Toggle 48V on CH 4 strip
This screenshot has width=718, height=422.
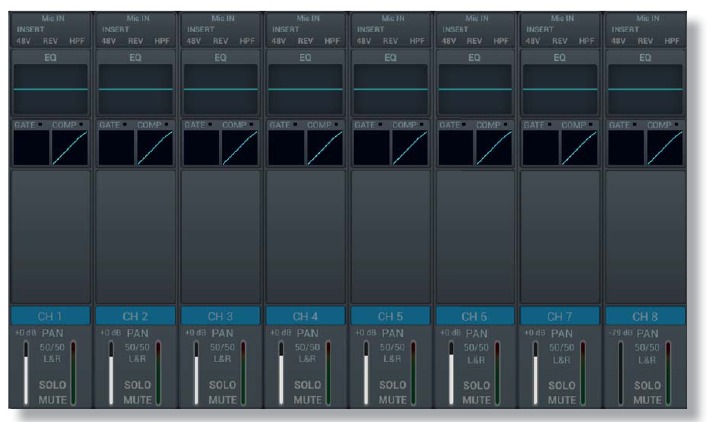click(x=278, y=41)
